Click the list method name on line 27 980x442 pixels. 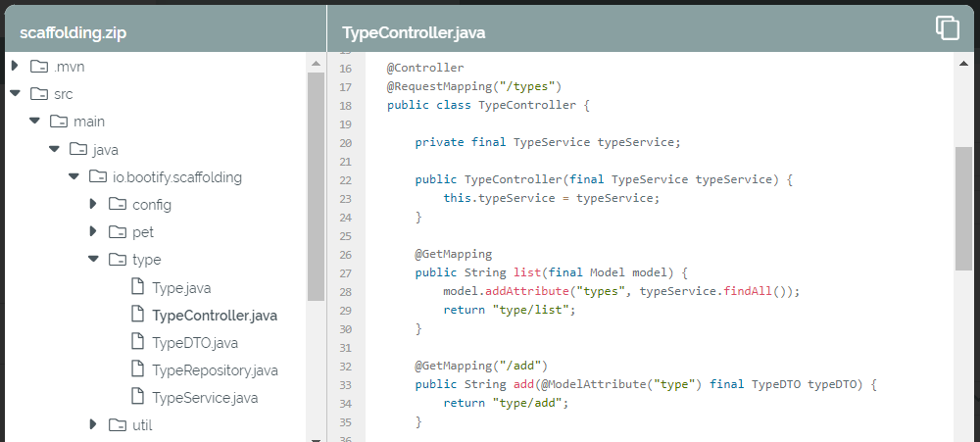[527, 272]
